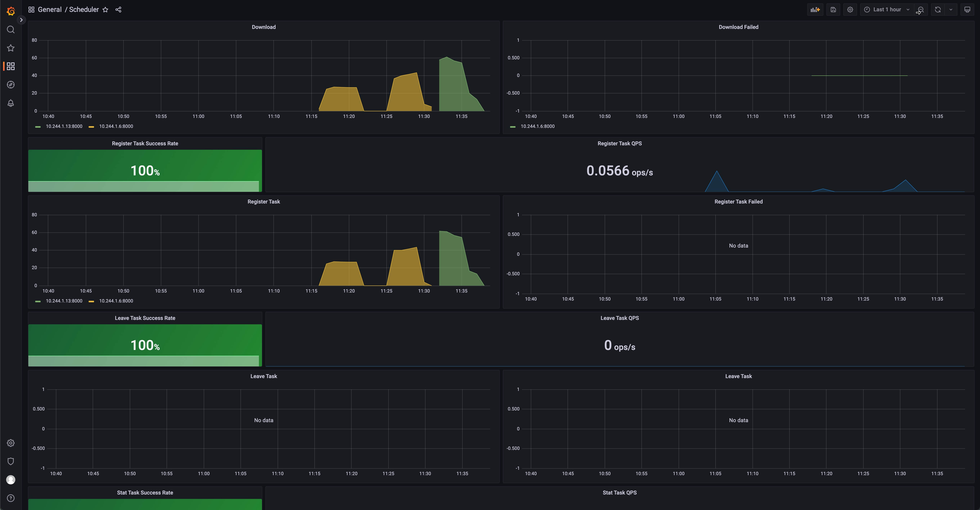Open the Starred dashboards sidebar icon
980x510 pixels.
coord(11,48)
